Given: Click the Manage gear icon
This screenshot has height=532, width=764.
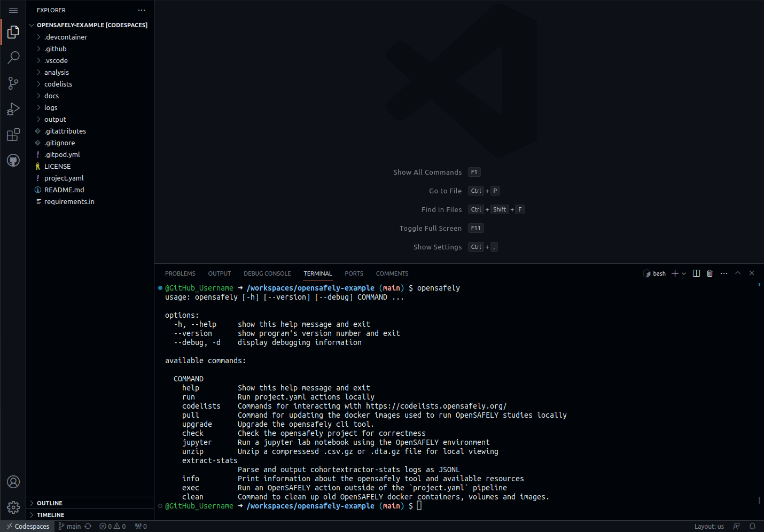Looking at the screenshot, I should tap(13, 507).
